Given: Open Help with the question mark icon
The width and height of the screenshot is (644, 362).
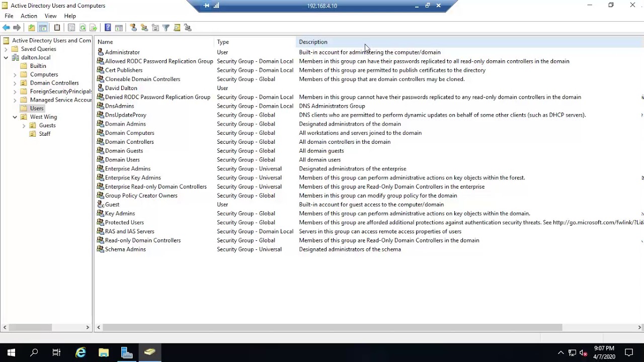Looking at the screenshot, I should (x=108, y=28).
